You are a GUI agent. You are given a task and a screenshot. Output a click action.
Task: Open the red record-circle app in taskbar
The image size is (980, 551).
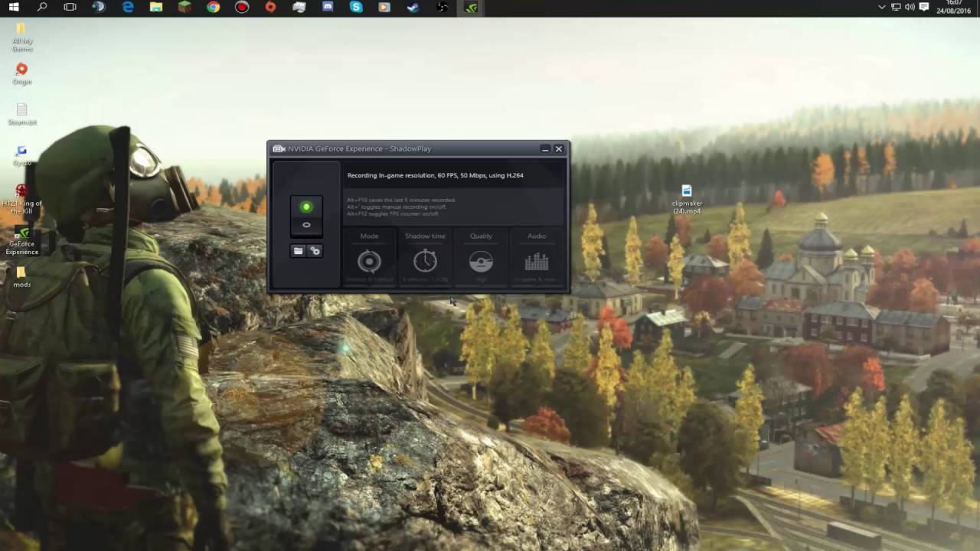click(x=242, y=8)
